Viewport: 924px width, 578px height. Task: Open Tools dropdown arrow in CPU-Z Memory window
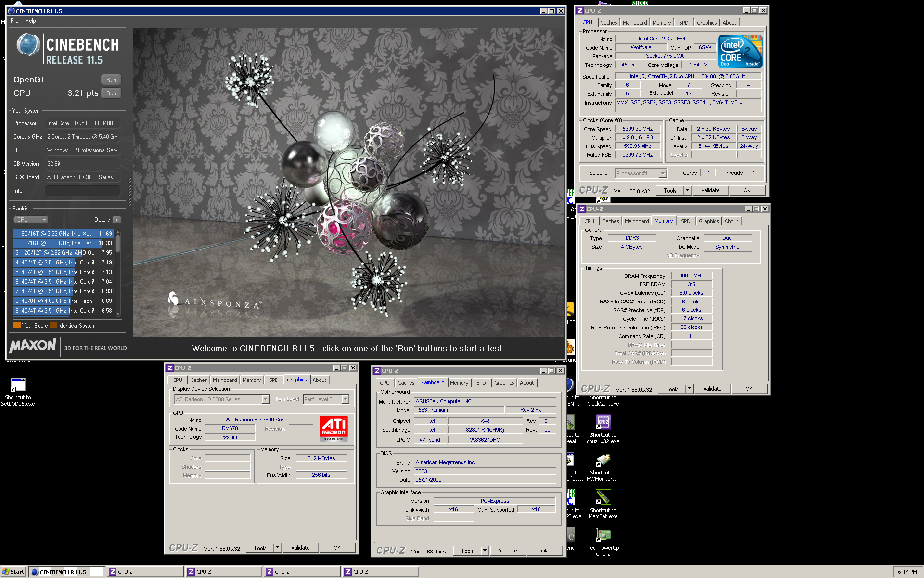tap(689, 389)
